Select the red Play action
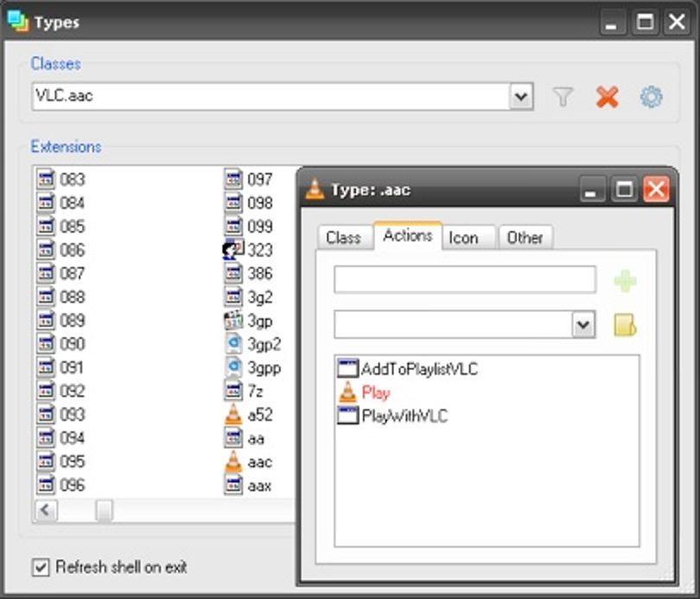700x599 pixels. click(365, 392)
